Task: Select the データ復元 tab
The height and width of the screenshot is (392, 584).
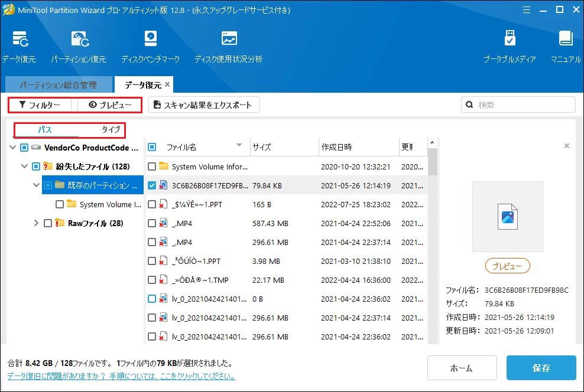Action: click(143, 85)
